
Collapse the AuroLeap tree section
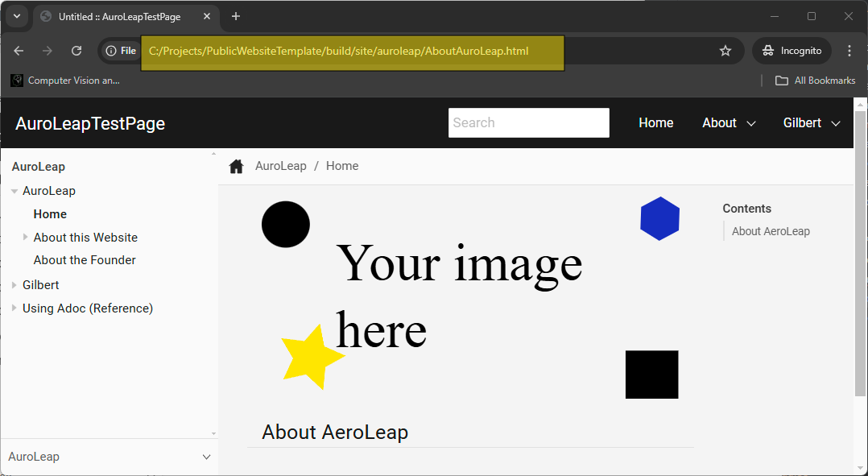click(x=14, y=191)
